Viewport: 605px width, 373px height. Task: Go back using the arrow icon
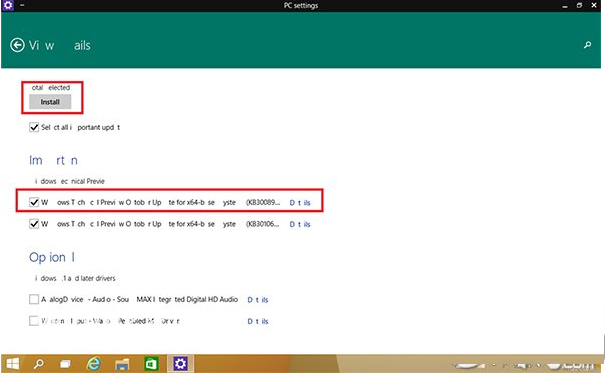(17, 45)
